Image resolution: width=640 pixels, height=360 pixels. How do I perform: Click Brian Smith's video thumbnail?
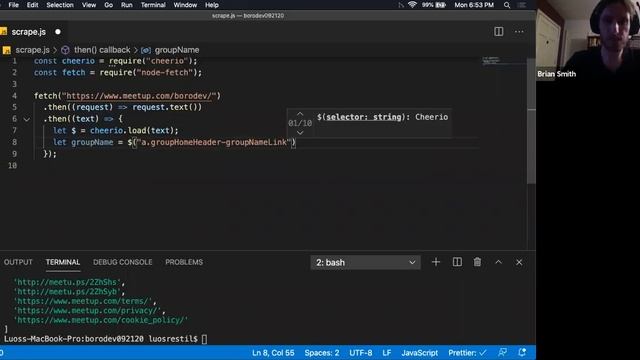[x=588, y=40]
